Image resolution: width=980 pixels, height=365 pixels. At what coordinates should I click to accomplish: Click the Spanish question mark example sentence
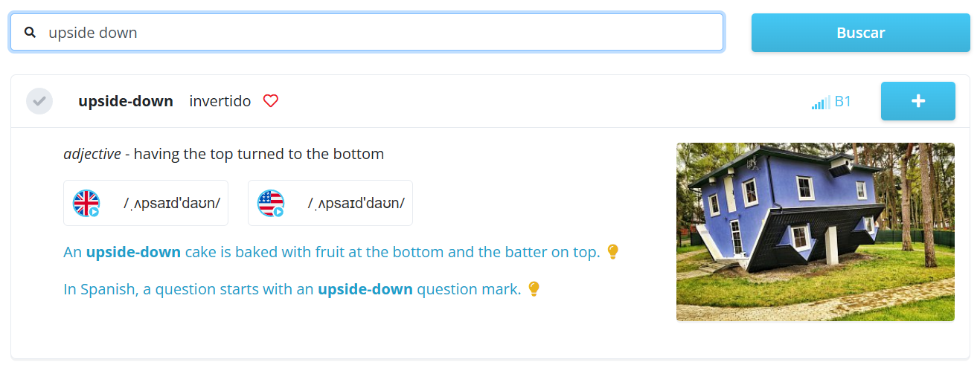coord(292,289)
